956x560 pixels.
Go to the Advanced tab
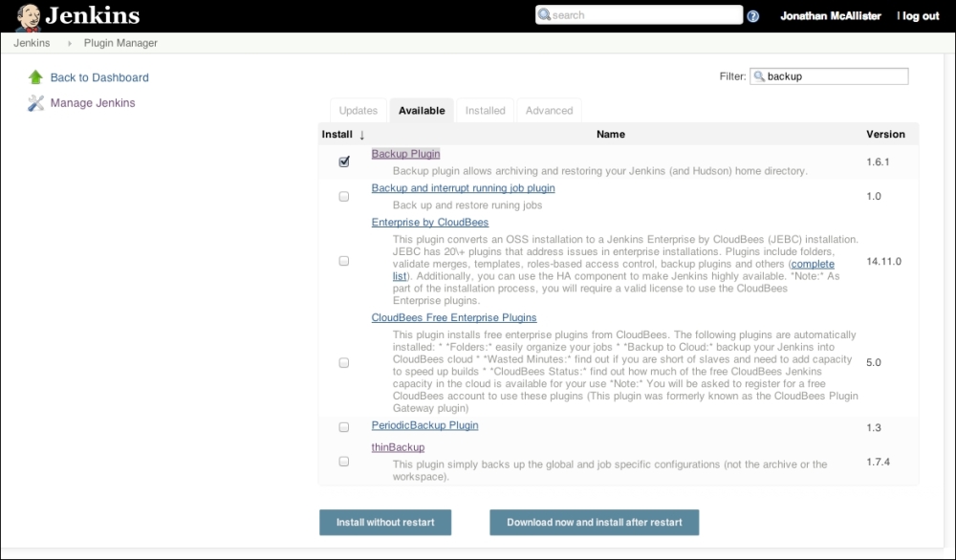click(x=550, y=110)
